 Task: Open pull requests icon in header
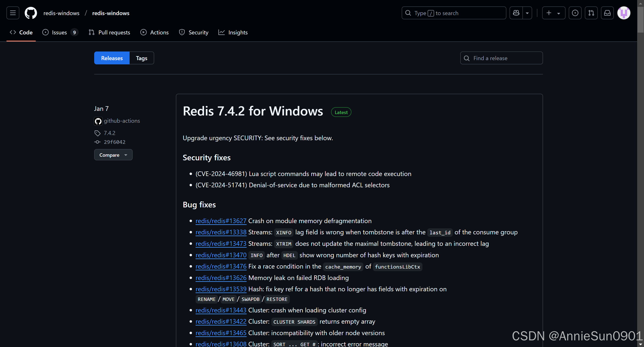pyautogui.click(x=591, y=13)
